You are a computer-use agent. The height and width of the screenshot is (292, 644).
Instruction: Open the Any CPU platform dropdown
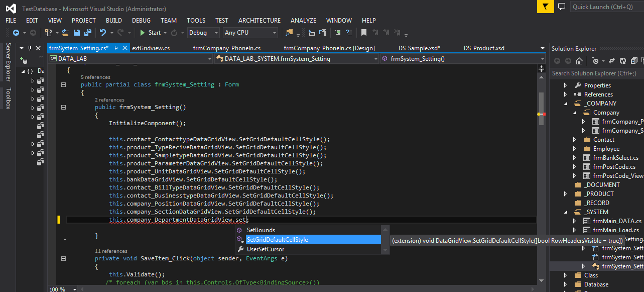pos(250,33)
